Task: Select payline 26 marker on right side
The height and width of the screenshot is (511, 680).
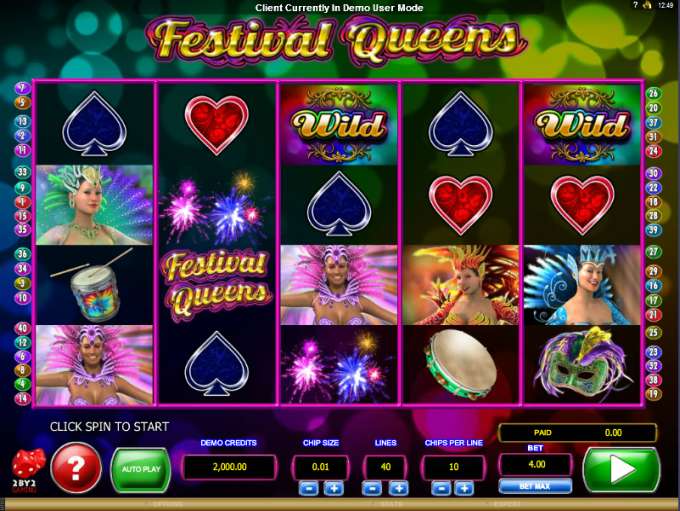Action: [653, 93]
